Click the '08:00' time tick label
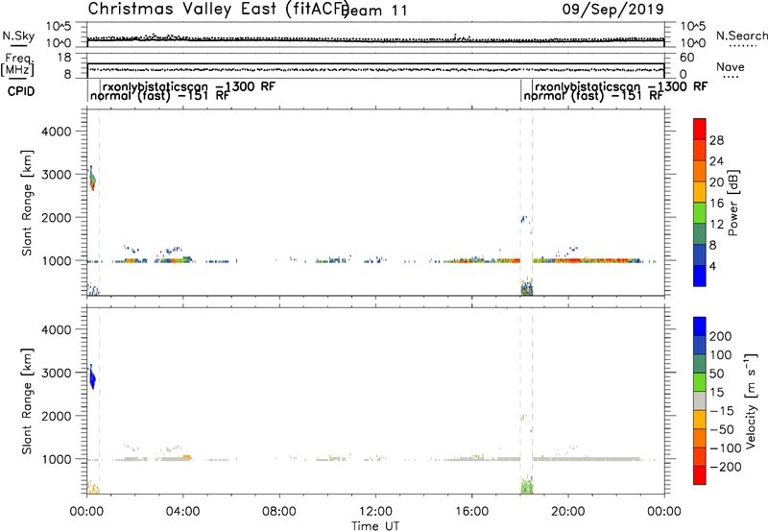This screenshot has width=768, height=532. point(278,512)
